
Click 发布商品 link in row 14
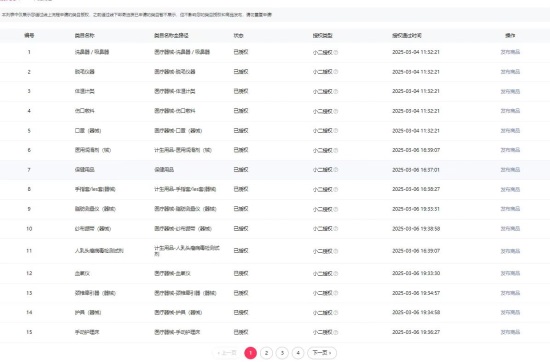[x=510, y=313]
